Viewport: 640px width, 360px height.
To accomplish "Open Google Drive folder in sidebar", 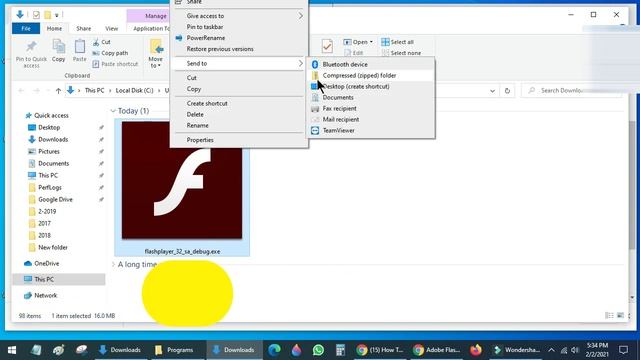I will [55, 200].
